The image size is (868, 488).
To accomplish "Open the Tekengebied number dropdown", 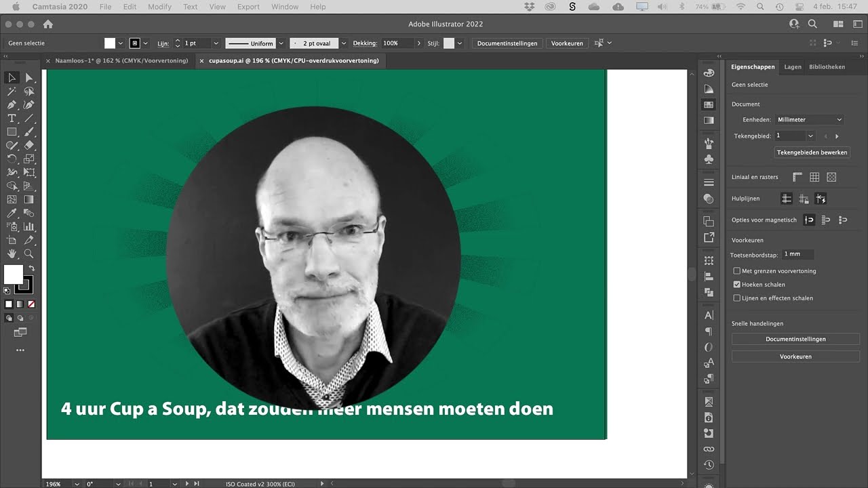I will [810, 136].
